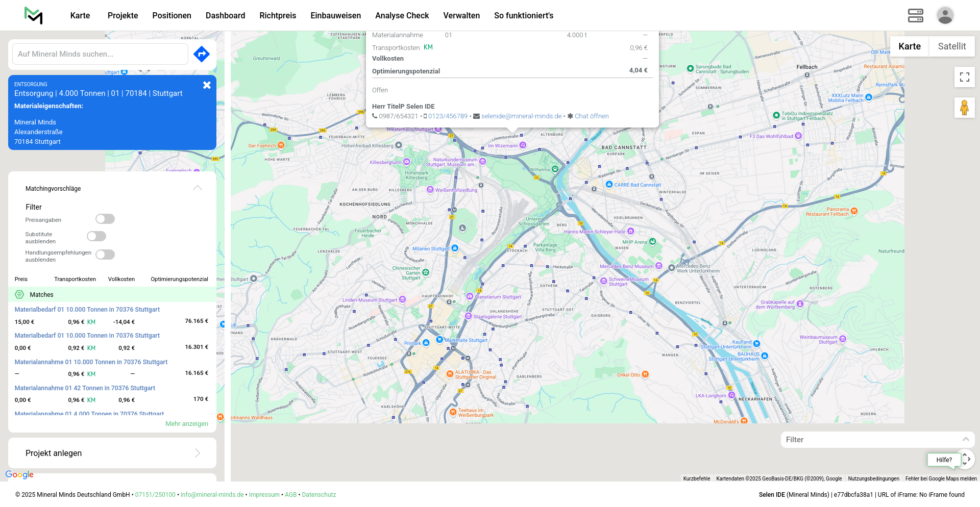This screenshot has height=507, width=980.
Task: Click Wilhelma zoo marker on map
Action: pyautogui.click(x=555, y=169)
